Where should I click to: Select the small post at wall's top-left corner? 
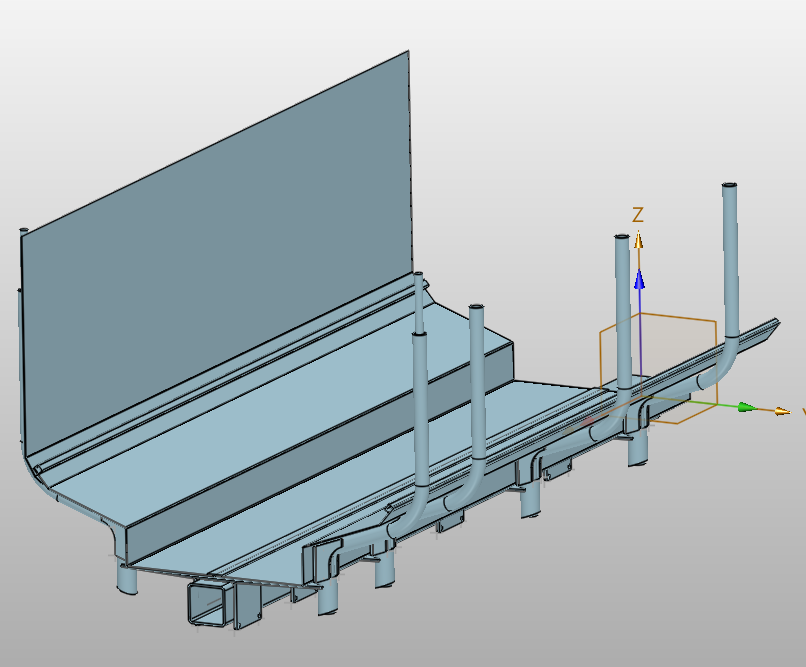pos(24,233)
